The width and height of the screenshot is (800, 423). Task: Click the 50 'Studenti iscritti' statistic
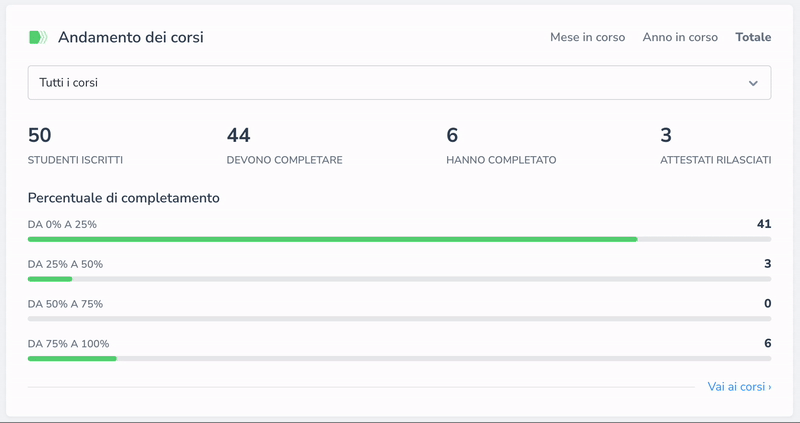(x=40, y=136)
